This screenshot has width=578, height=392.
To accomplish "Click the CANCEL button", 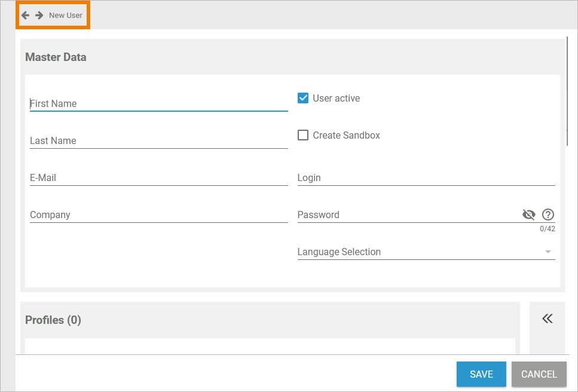I will tap(539, 374).
